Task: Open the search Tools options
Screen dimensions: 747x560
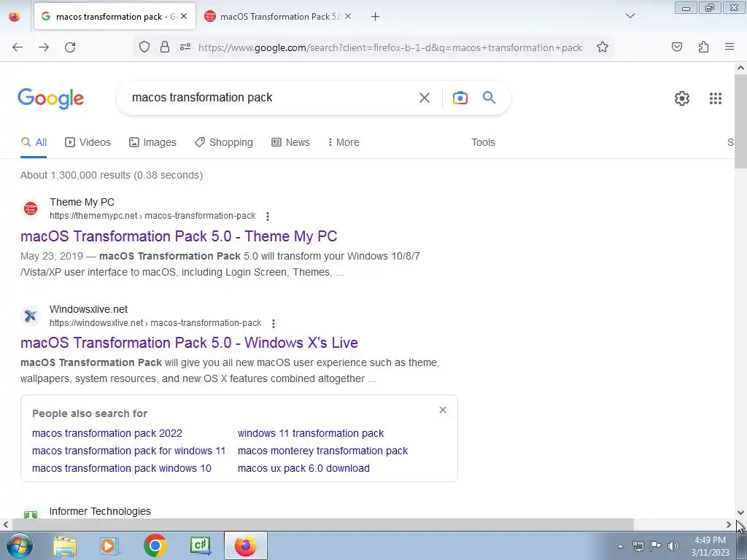Action: pyautogui.click(x=483, y=142)
